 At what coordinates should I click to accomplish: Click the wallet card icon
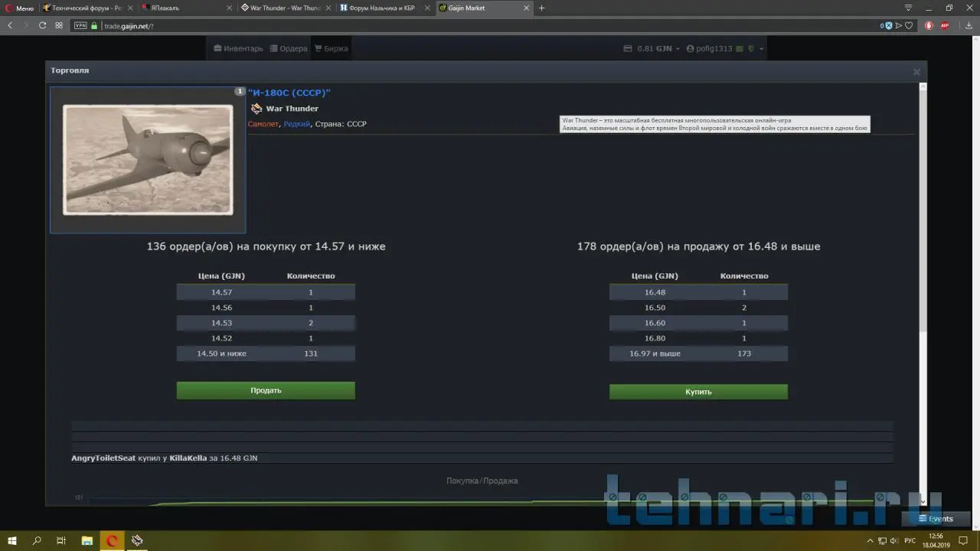pyautogui.click(x=628, y=48)
